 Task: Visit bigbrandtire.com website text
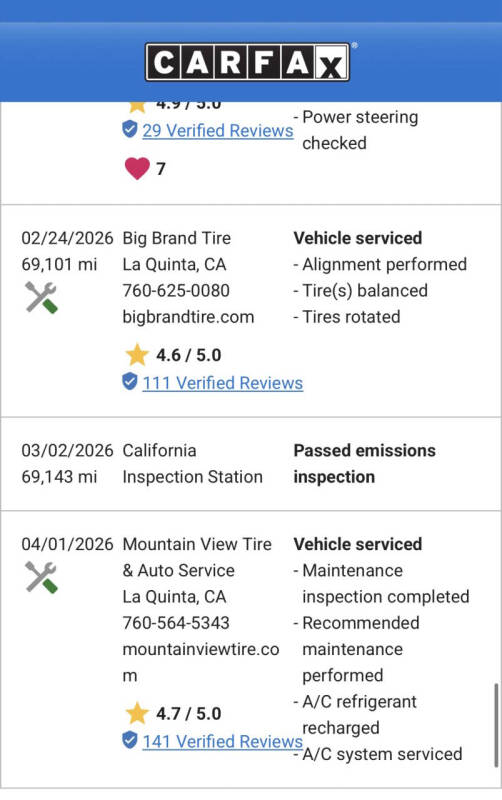coord(188,317)
